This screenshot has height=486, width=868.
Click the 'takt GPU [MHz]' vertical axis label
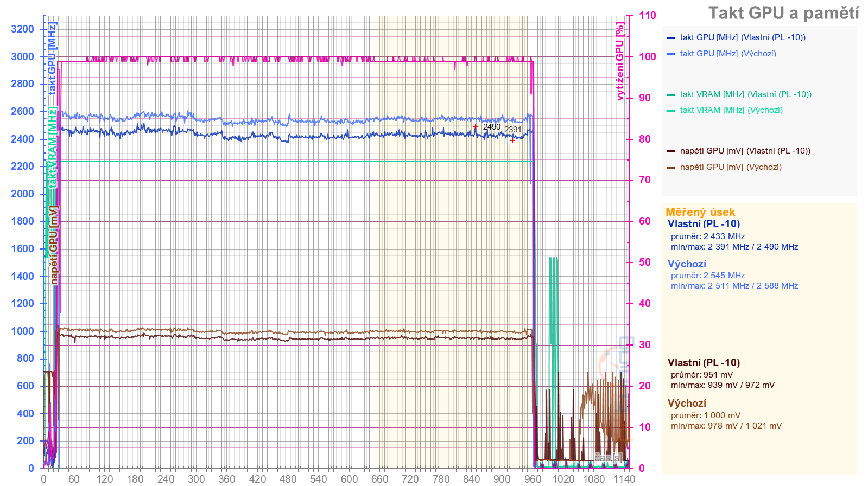click(x=52, y=59)
